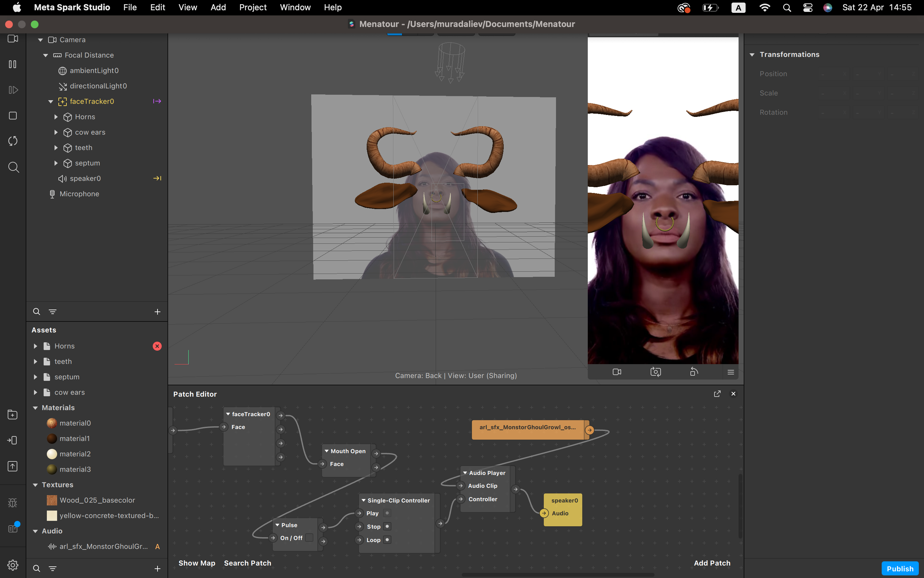Click the Scene panel search icon
The width and height of the screenshot is (924, 578).
(36, 311)
